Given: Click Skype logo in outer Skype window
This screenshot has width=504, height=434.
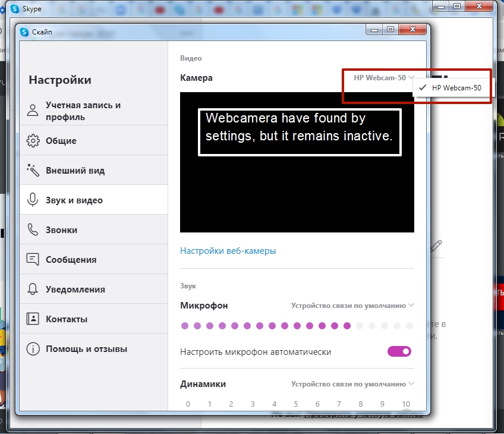Looking at the screenshot, I should (15, 9).
